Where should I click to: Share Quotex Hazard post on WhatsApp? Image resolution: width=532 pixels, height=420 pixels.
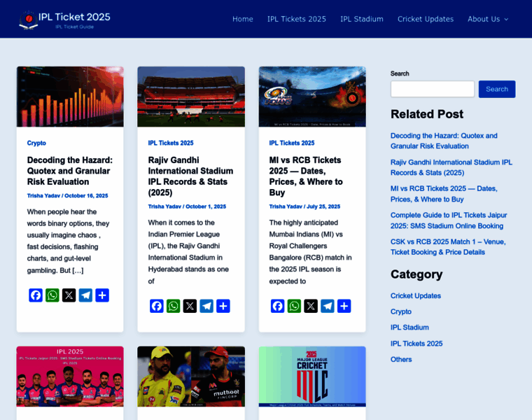pyautogui.click(x=52, y=295)
